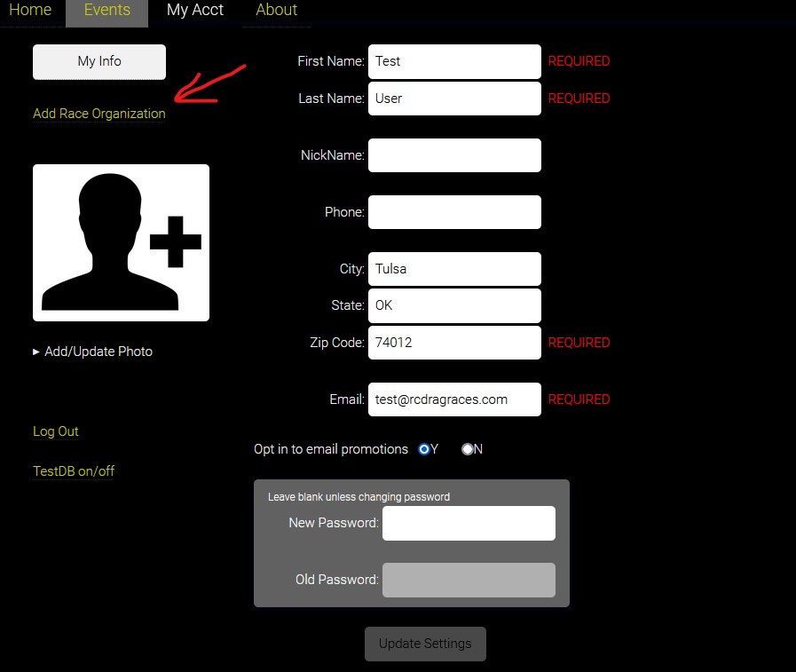Select the Phone number field
This screenshot has width=796, height=672.
(x=454, y=212)
